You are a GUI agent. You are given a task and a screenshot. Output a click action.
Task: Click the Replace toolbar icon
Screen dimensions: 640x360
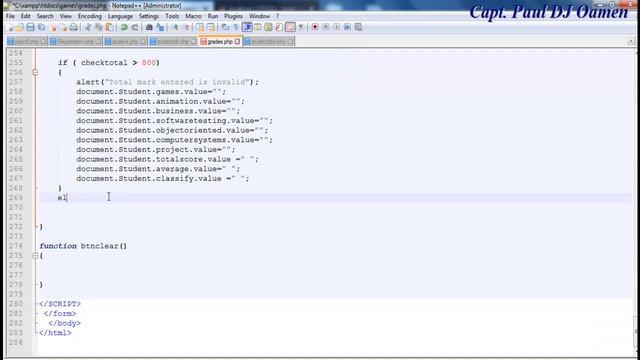pos(160,27)
